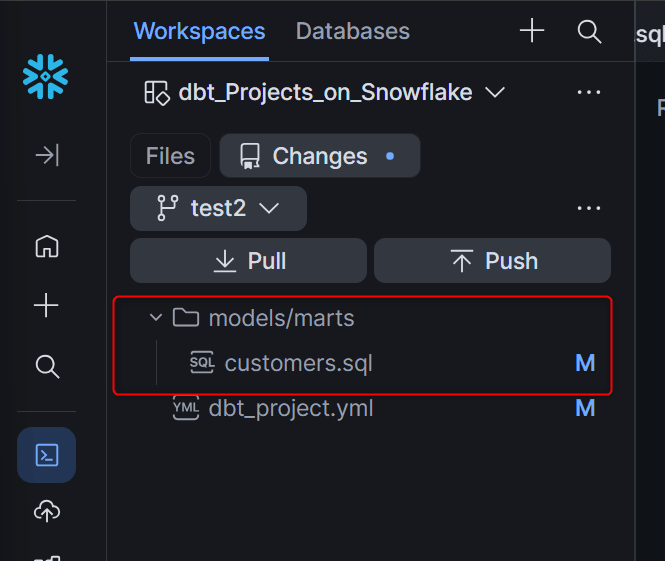Viewport: 665px width, 561px height.
Task: Click the sidebar plus create icon
Action: 46,305
